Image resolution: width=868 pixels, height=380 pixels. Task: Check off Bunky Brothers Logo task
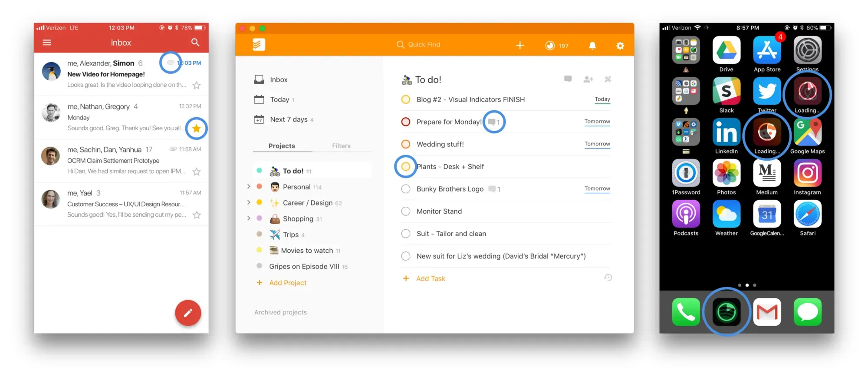(406, 189)
